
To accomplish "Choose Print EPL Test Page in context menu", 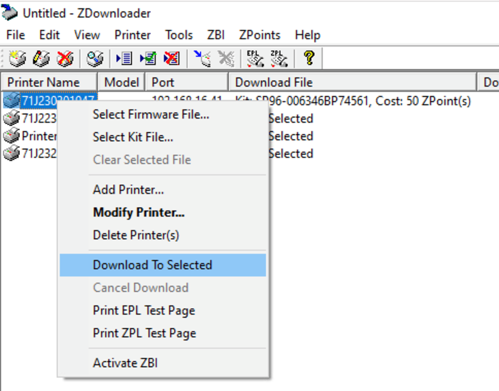I will [x=163, y=310].
